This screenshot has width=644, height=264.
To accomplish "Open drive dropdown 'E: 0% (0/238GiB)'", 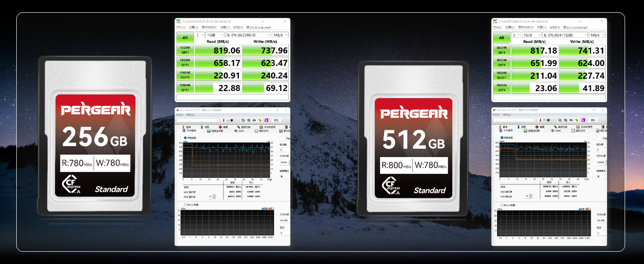I will 249,35.
